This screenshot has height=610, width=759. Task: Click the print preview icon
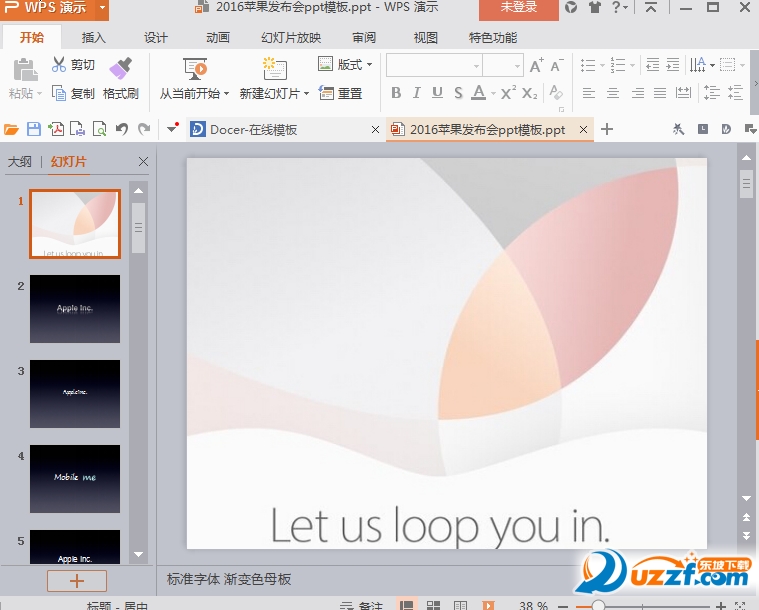(99, 129)
